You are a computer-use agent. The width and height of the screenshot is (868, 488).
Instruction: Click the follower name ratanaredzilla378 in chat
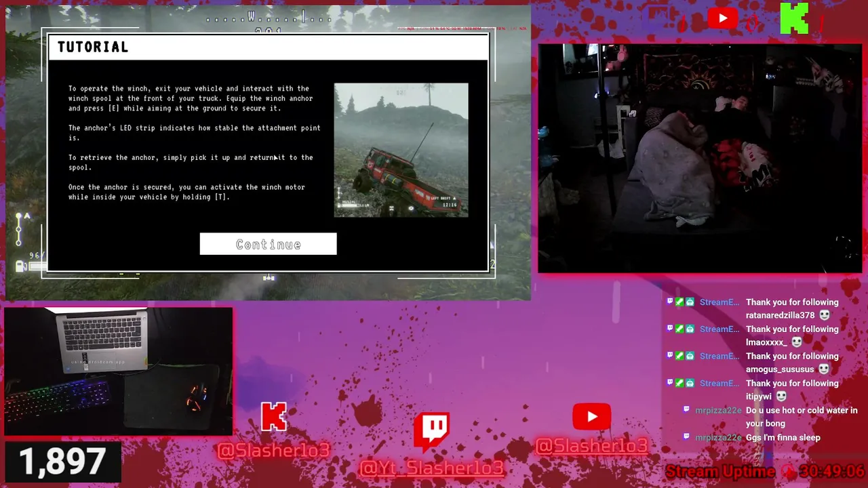(x=781, y=315)
